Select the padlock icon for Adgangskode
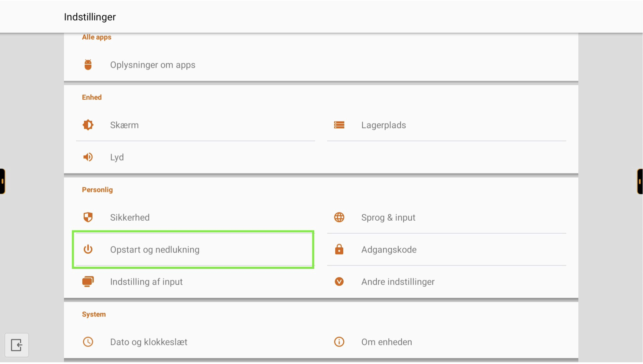 coord(339,249)
